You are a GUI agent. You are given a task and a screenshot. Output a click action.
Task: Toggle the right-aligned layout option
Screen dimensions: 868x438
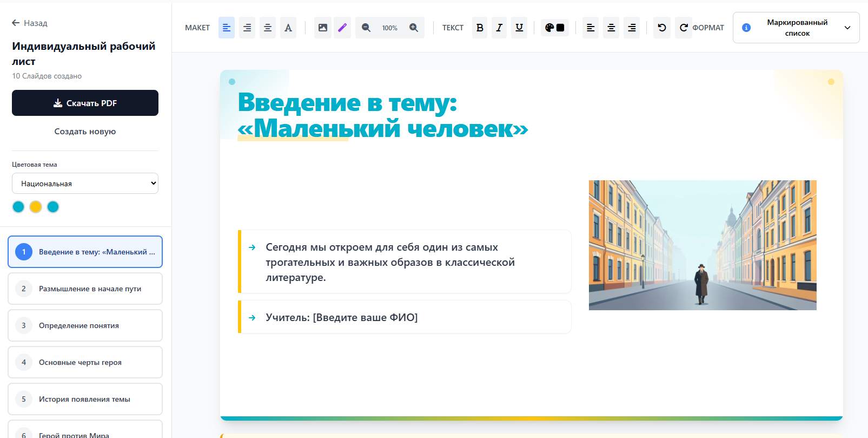tap(247, 28)
